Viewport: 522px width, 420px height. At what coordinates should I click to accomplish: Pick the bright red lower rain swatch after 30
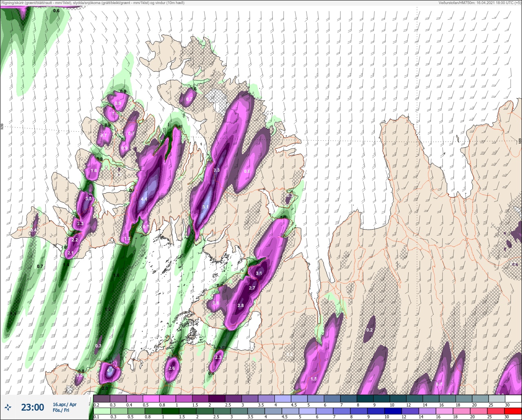(513, 411)
